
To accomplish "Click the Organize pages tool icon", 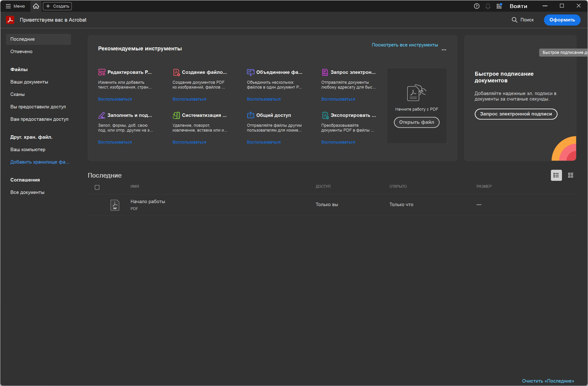I will click(176, 115).
